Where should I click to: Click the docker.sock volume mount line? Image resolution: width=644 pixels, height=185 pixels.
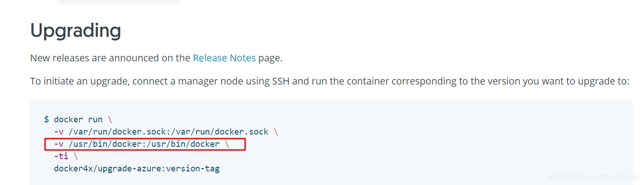pos(166,132)
